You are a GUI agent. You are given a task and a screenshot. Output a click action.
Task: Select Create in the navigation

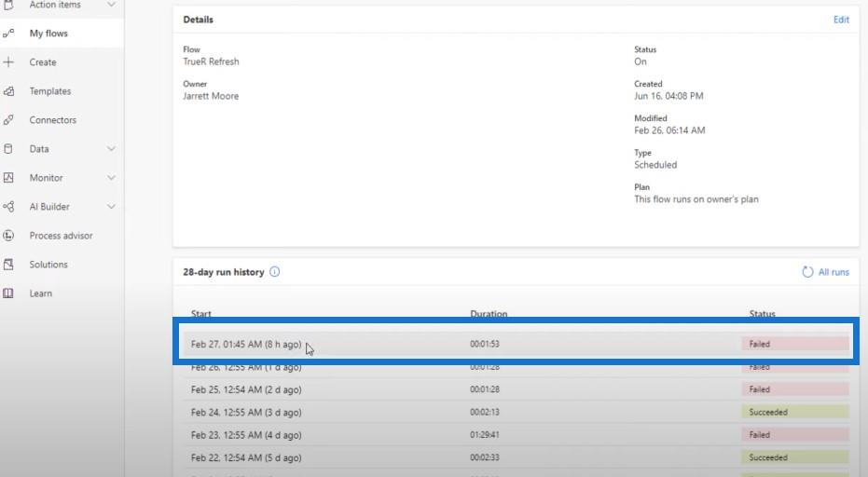coord(43,62)
